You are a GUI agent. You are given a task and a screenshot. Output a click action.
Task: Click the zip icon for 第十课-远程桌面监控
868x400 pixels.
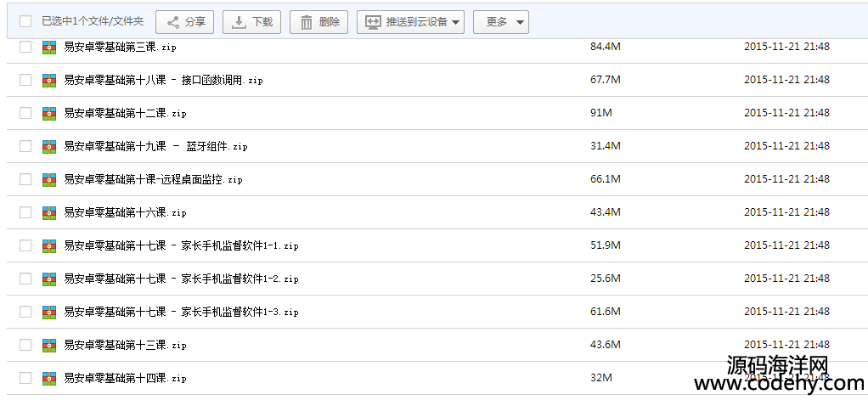49,180
